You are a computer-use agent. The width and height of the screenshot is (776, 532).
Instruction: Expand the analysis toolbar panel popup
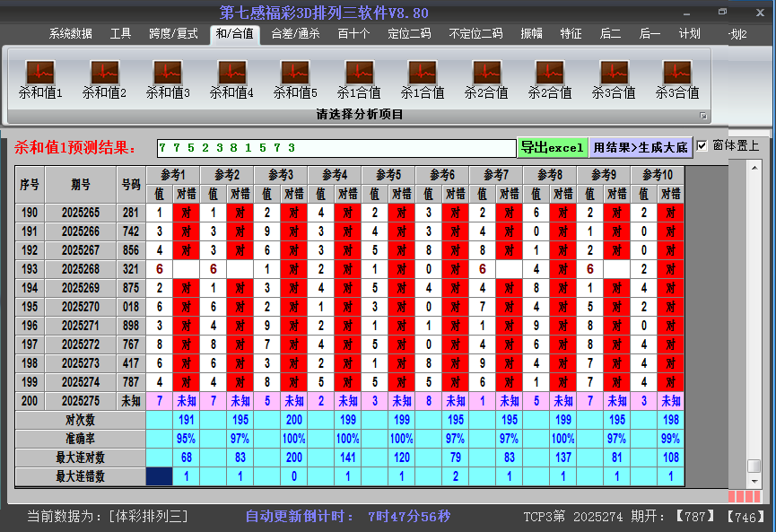[x=704, y=114]
